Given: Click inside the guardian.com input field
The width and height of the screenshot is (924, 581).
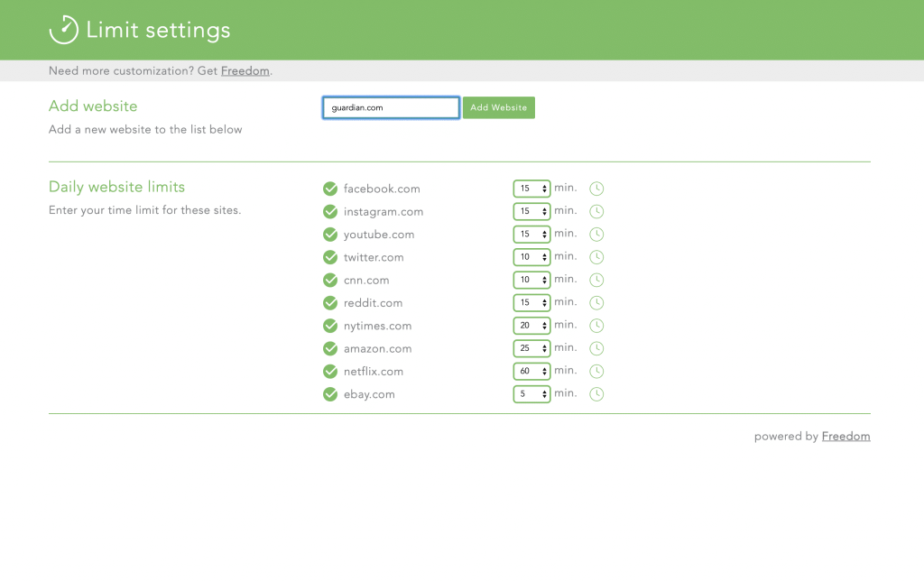Looking at the screenshot, I should (x=390, y=106).
